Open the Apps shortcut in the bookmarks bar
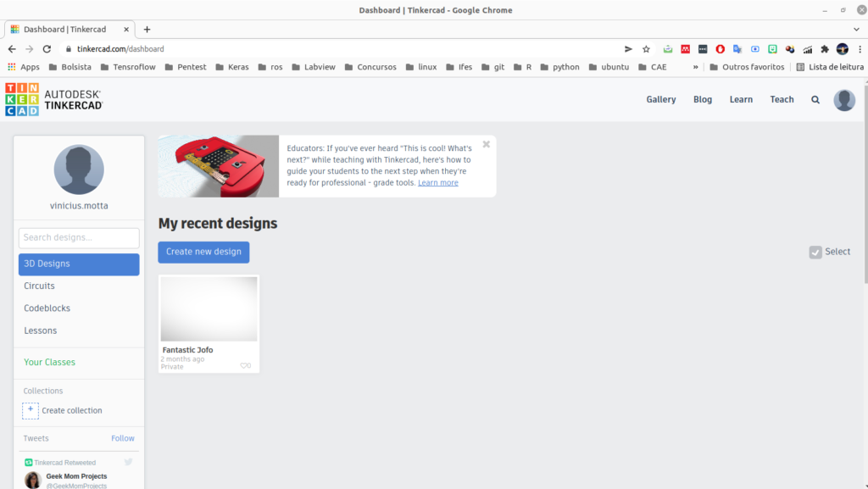This screenshot has height=489, width=868. [23, 67]
